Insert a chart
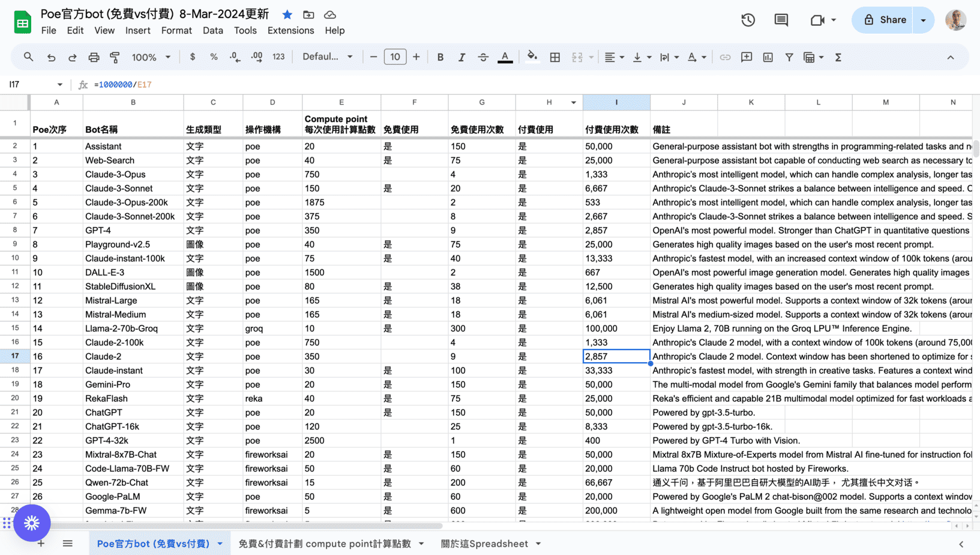The height and width of the screenshot is (555, 980). (768, 57)
